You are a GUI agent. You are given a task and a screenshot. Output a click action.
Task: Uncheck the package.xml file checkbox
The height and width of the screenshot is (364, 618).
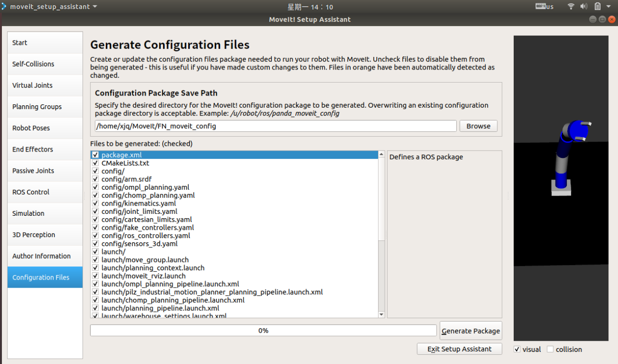click(96, 155)
